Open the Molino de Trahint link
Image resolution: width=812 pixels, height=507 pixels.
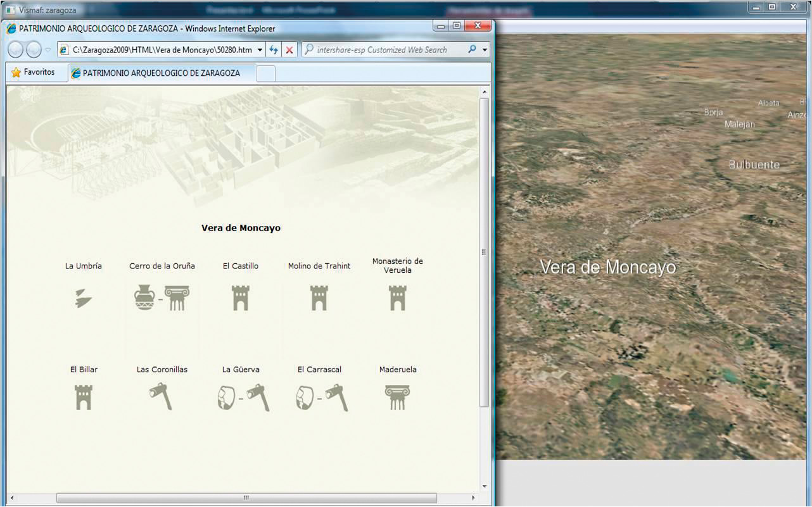pyautogui.click(x=319, y=266)
